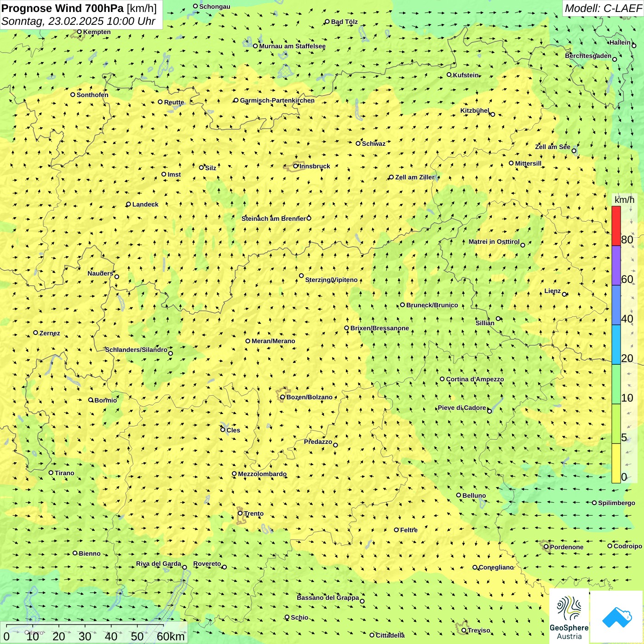The height and width of the screenshot is (644, 644).
Task: Click the Bruneck/Brunico label
Action: (432, 305)
